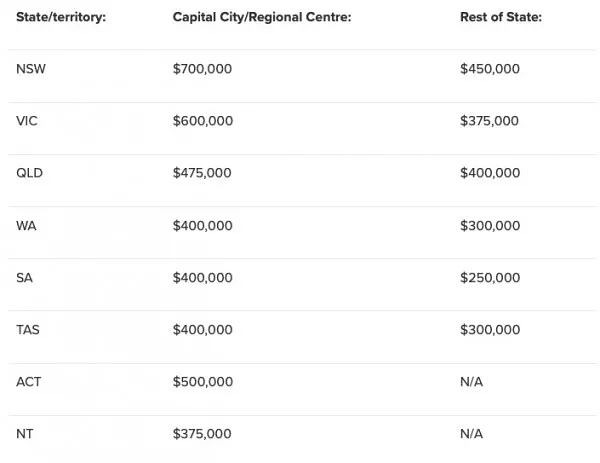Click VIC capital value $600,000
This screenshot has height=463, width=600.
click(x=203, y=121)
